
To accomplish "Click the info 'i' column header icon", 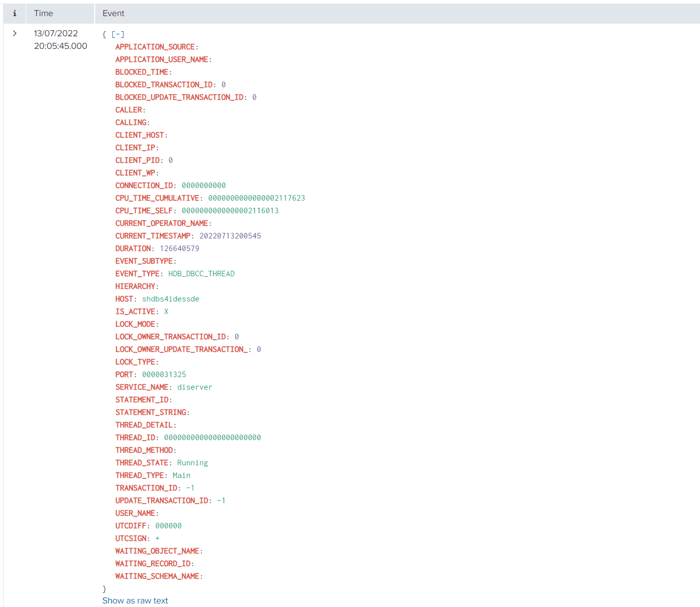I will tap(15, 14).
